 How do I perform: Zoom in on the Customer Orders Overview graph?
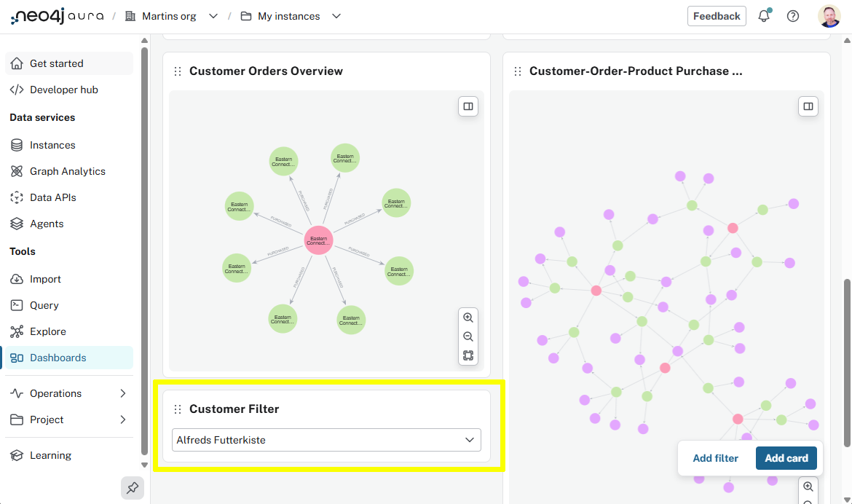pos(468,318)
